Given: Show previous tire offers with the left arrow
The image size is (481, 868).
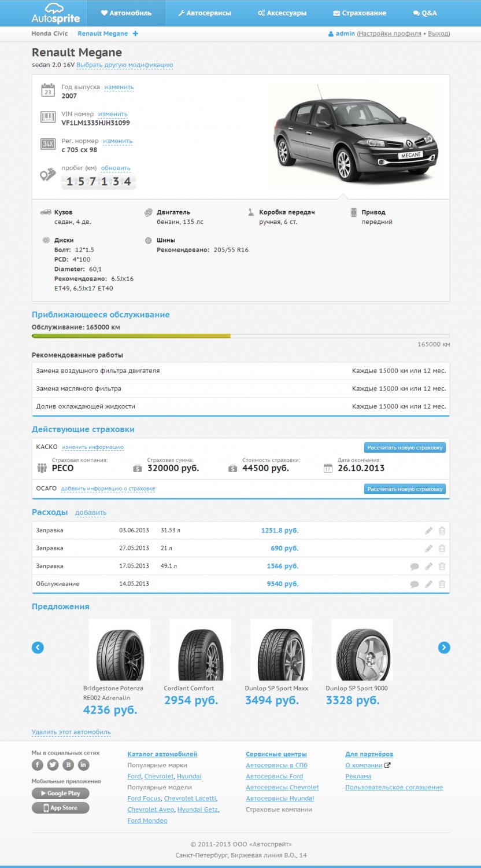Looking at the screenshot, I should [38, 648].
